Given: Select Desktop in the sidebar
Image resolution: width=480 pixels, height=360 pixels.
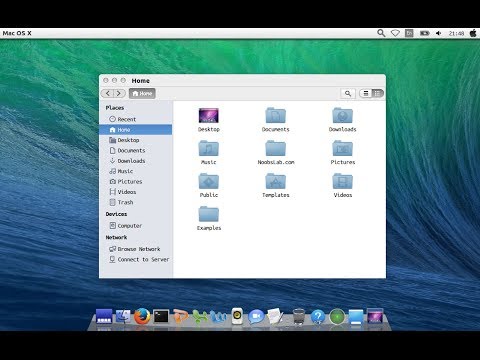Looking at the screenshot, I should click(x=136, y=140).
